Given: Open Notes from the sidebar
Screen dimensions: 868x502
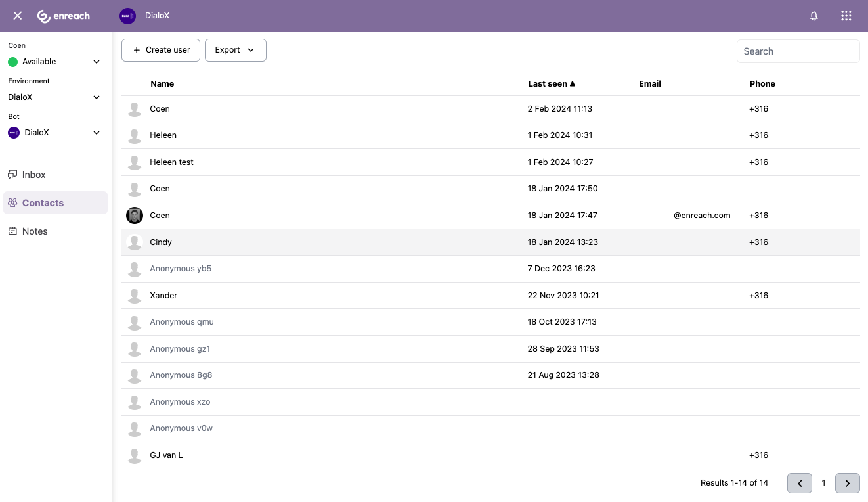Looking at the screenshot, I should click(35, 231).
